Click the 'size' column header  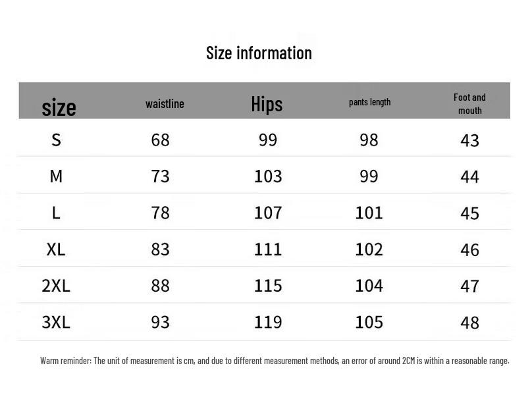(x=59, y=107)
